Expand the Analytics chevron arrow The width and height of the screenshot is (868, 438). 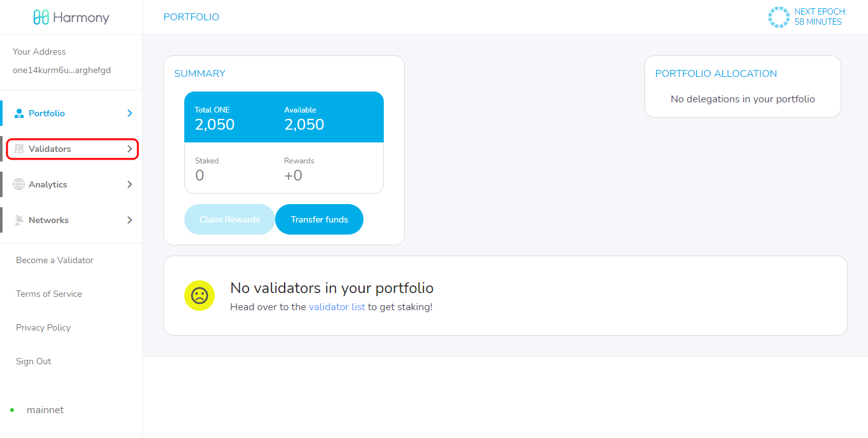(130, 184)
